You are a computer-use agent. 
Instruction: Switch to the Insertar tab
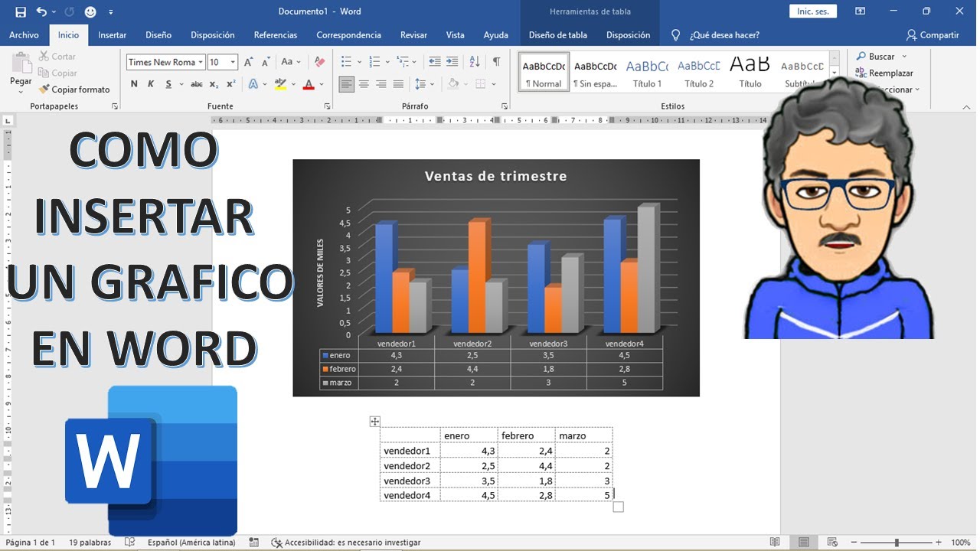point(113,35)
